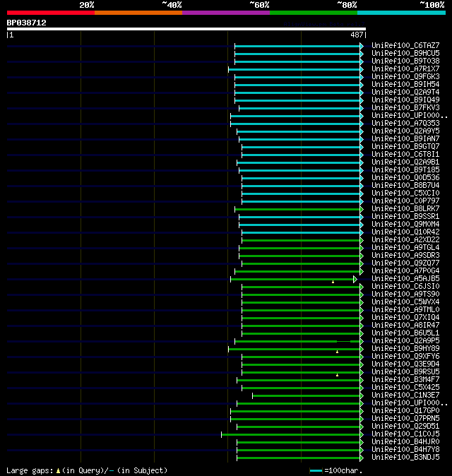This screenshot has width=452, height=476.
Task: Select the UniRef100_Q3E9D4 label
Action: (x=405, y=364)
